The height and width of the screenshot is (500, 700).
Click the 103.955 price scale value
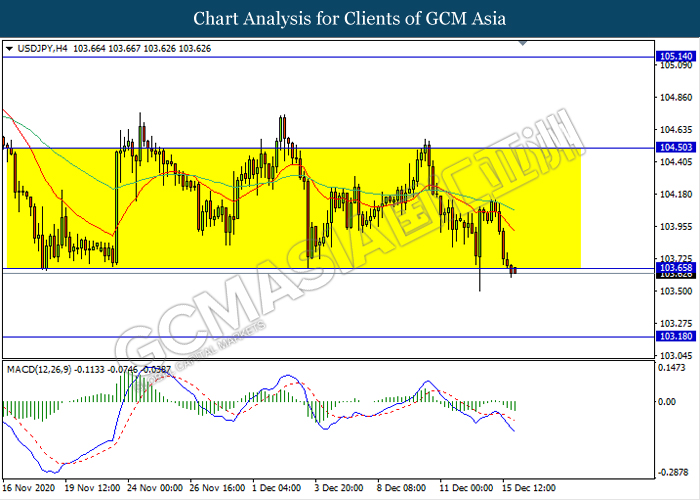pos(676,226)
